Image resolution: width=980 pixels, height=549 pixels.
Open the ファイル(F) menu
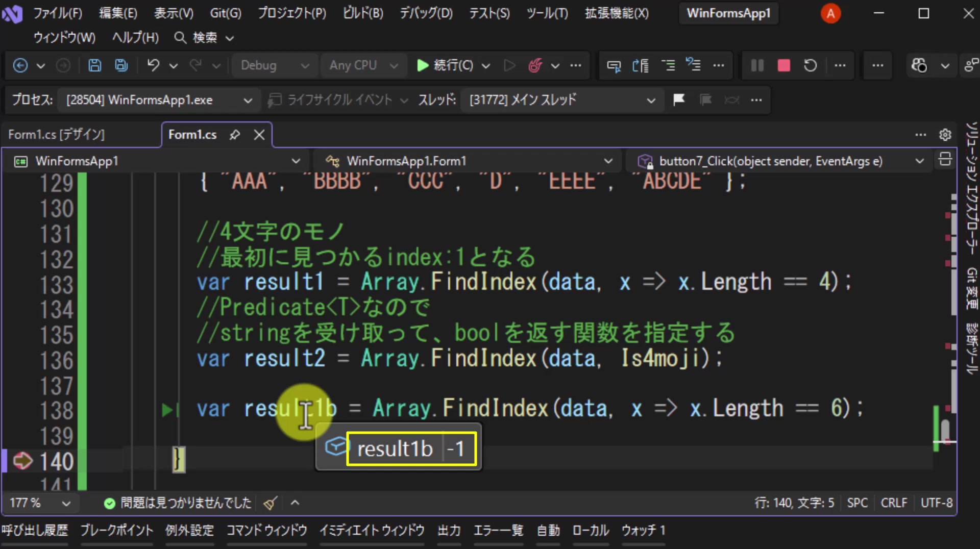58,13
